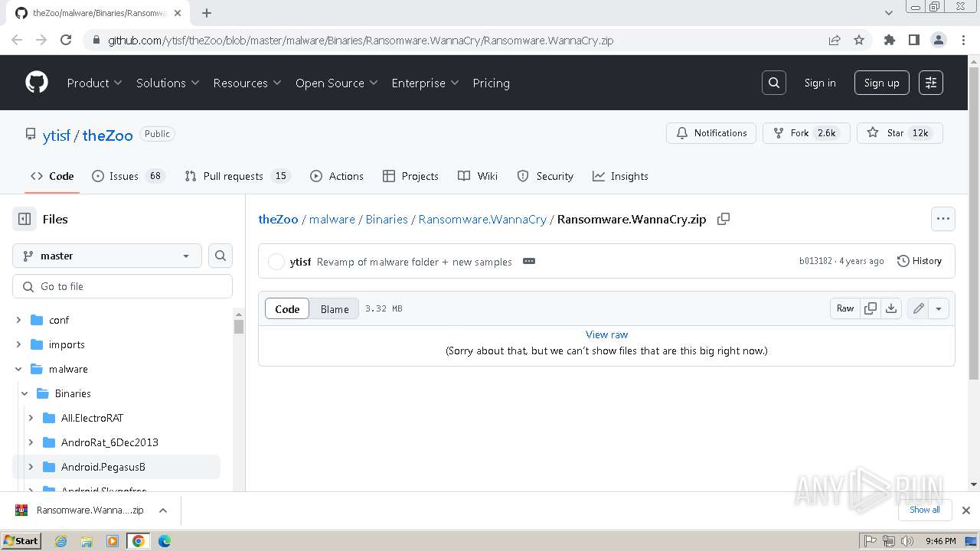
Task: Open master branch selector dropdown
Action: 107,256
